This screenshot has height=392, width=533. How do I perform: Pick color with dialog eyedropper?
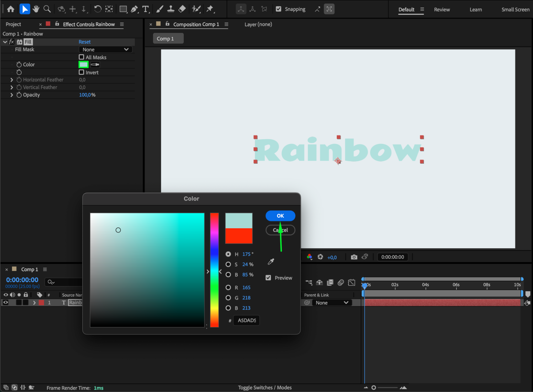pyautogui.click(x=271, y=262)
